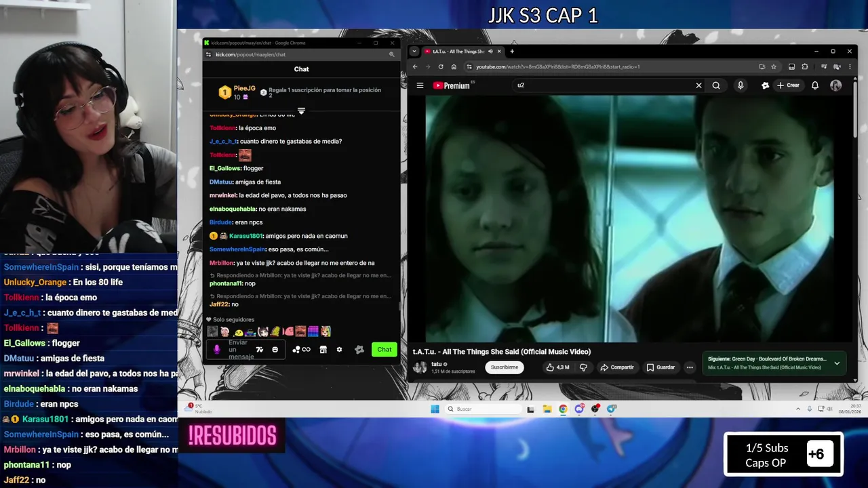Open Telegram from the taskbar
This screenshot has height=488, width=868.
pyautogui.click(x=612, y=409)
